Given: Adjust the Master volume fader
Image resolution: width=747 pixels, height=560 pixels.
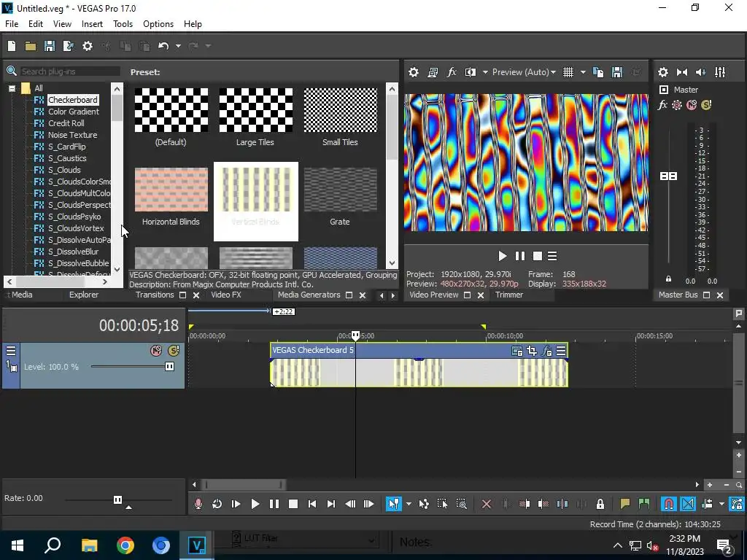Looking at the screenshot, I should click(x=668, y=176).
